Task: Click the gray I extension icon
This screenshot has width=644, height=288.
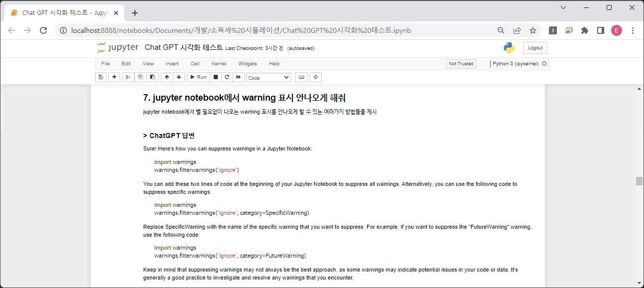Action: (x=553, y=30)
